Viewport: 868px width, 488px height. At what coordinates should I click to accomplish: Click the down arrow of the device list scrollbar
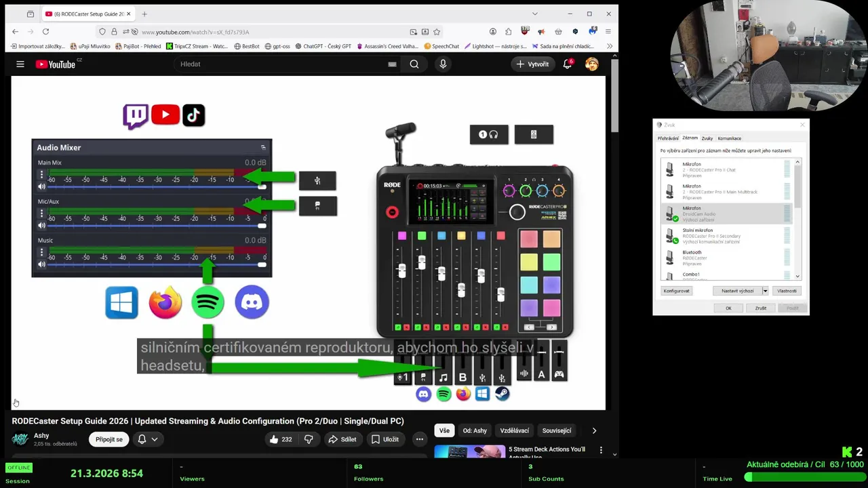[x=797, y=277]
